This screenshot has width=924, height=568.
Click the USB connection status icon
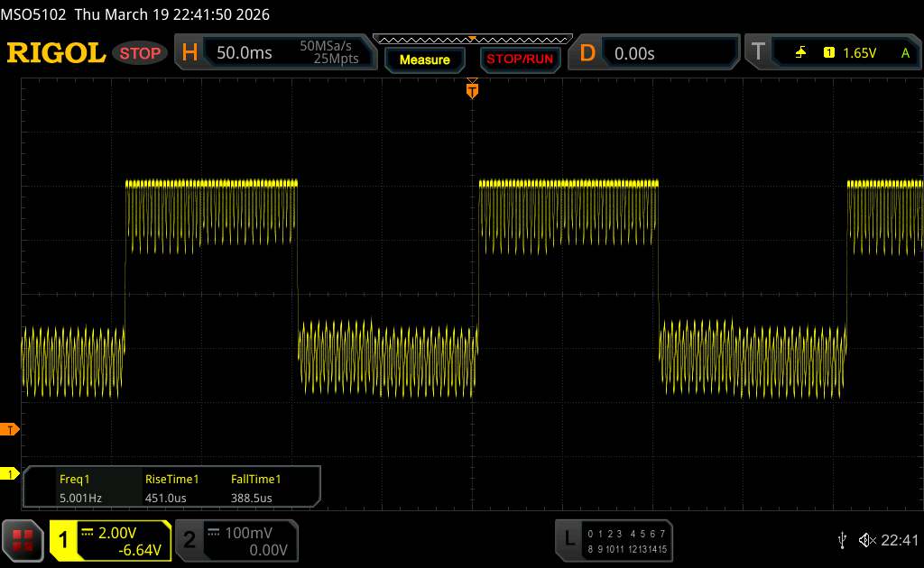point(842,540)
